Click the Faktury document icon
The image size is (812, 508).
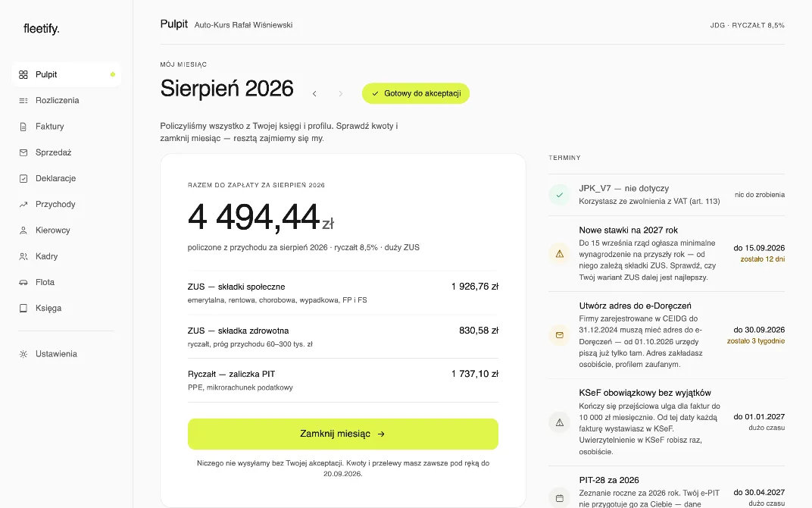pos(23,127)
